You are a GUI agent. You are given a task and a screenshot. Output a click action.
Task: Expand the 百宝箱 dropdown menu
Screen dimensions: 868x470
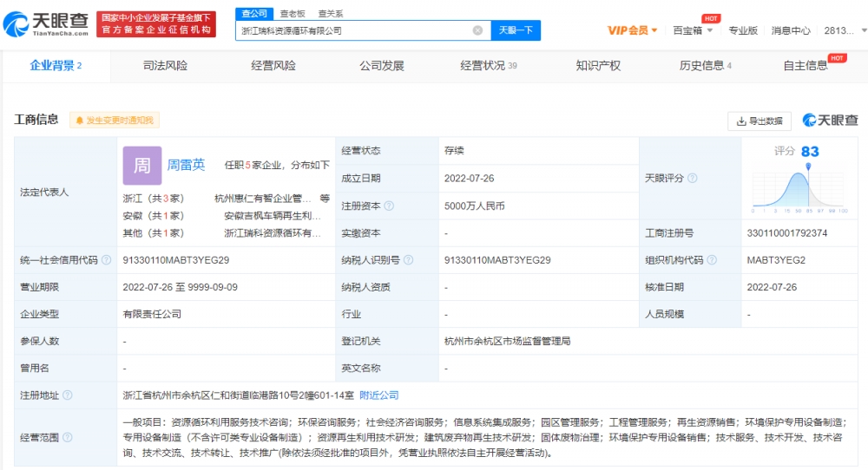(x=693, y=30)
